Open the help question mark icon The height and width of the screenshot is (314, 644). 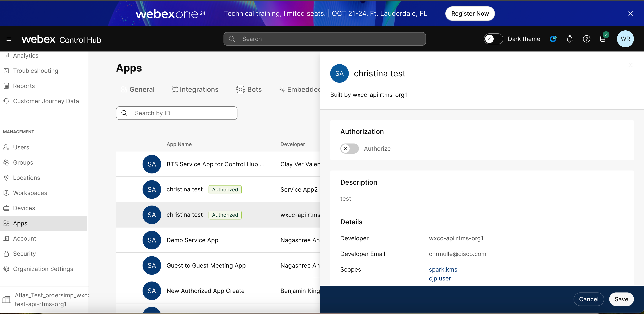click(586, 39)
